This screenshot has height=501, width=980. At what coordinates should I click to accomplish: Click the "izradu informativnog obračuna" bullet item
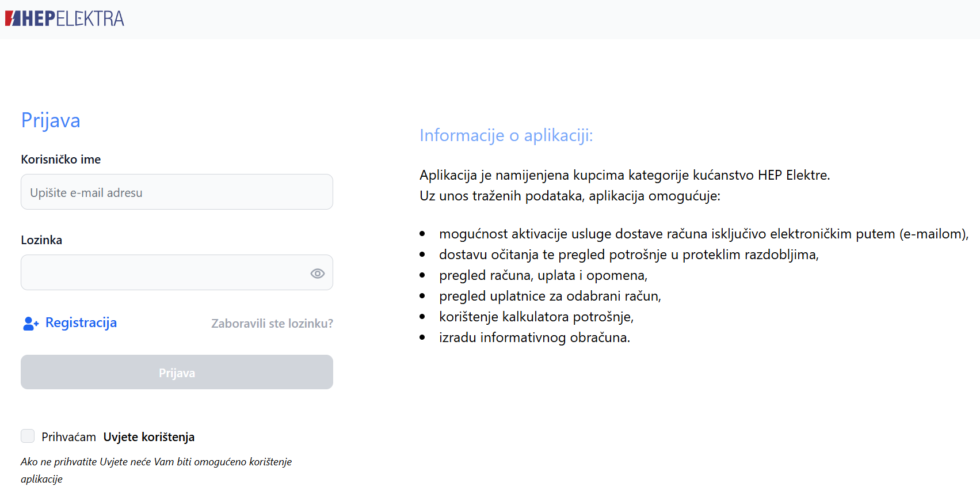coord(534,337)
